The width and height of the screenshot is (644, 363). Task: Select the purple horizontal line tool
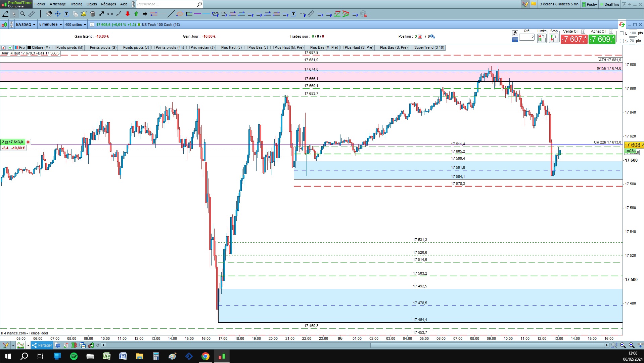[197, 14]
